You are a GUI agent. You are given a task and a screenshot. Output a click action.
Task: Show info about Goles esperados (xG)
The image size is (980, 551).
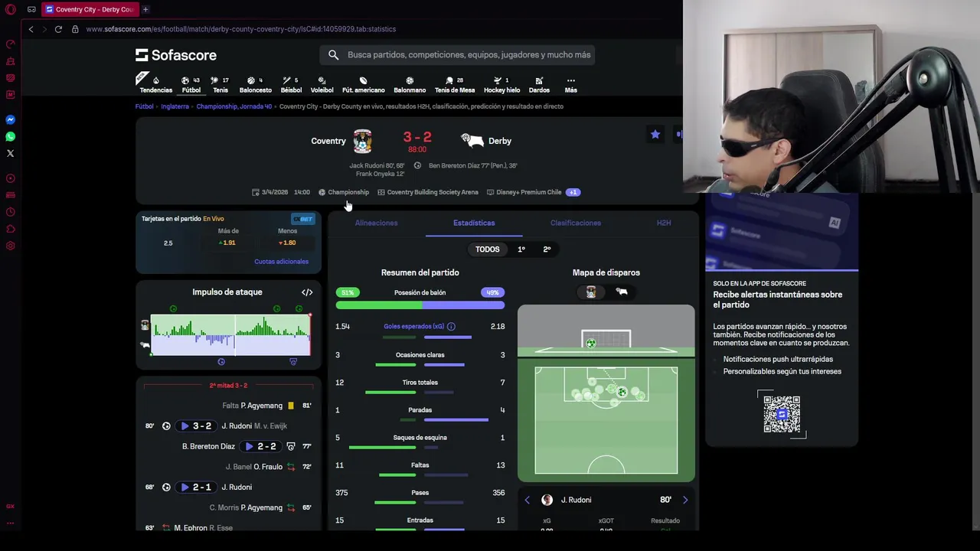[451, 327]
